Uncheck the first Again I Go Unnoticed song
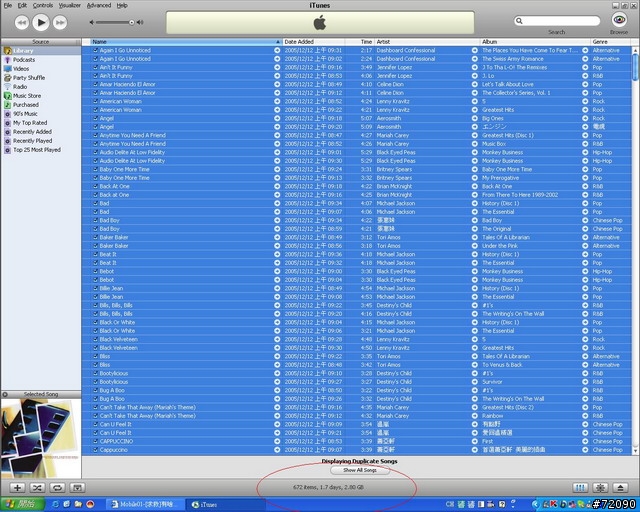Screen dimensions: 640x512 coord(96,50)
